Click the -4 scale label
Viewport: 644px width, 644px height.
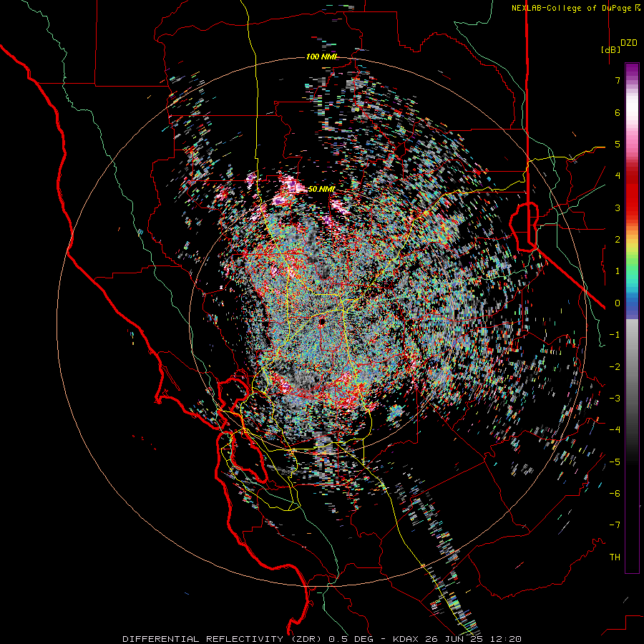(x=615, y=429)
